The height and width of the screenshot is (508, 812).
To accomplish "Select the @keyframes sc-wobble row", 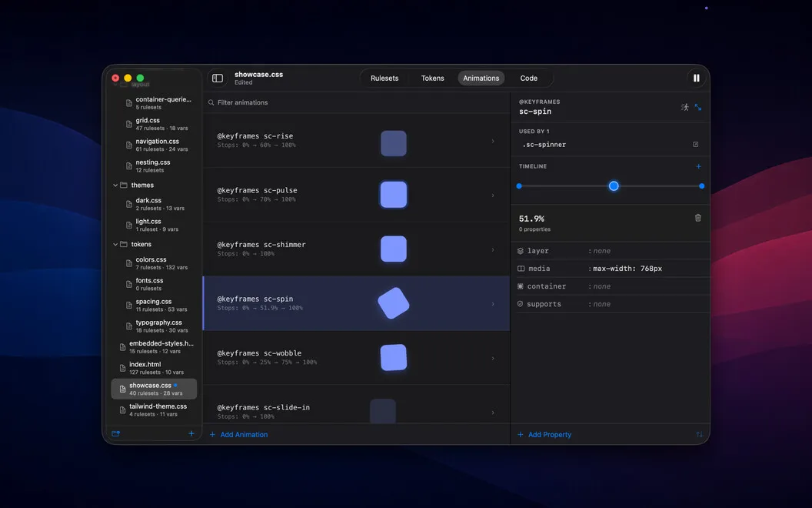I will pos(356,358).
